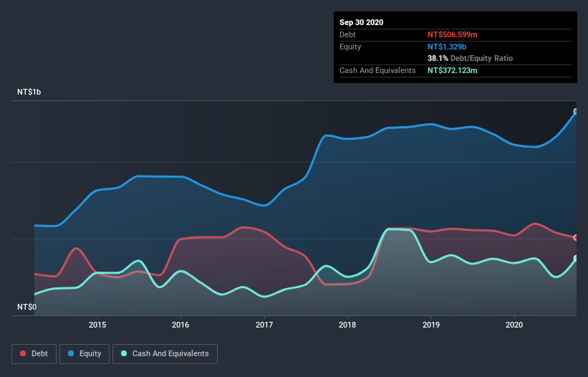Click the 2015 x-axis label
Screen dimensions: 588x377
click(97, 325)
